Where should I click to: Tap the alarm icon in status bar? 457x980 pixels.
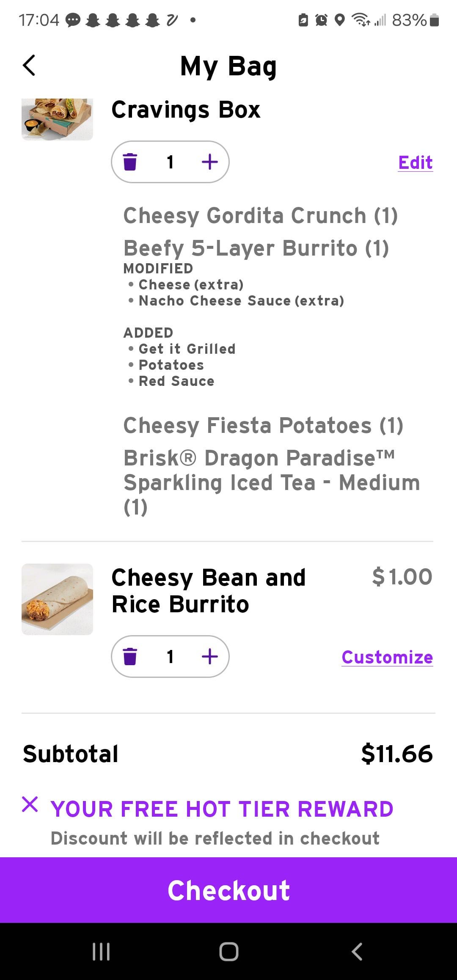(x=322, y=20)
